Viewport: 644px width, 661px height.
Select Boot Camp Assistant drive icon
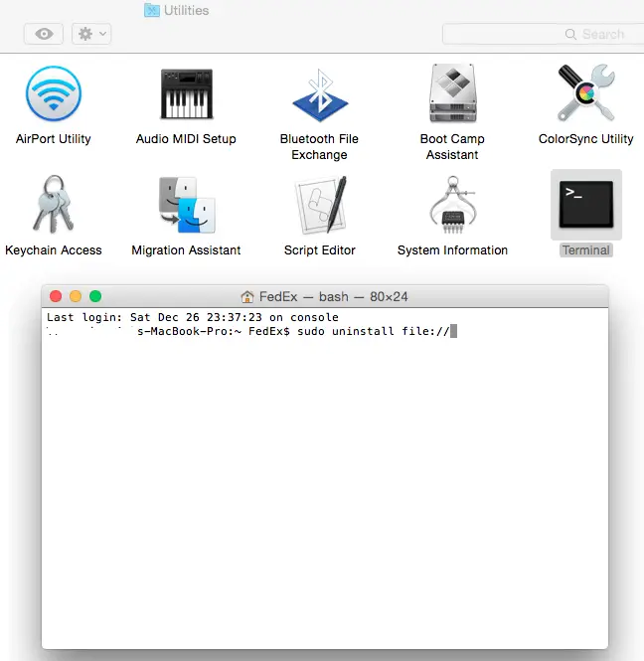coord(452,93)
